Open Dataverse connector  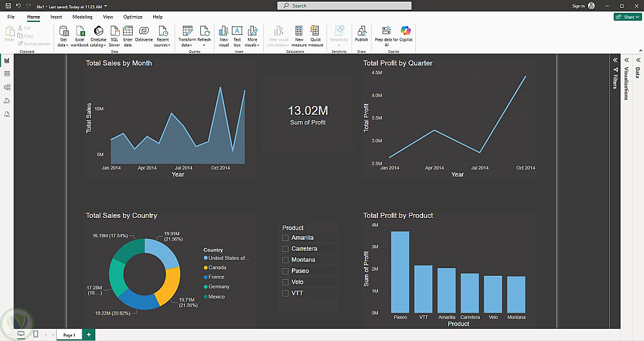pos(144,34)
